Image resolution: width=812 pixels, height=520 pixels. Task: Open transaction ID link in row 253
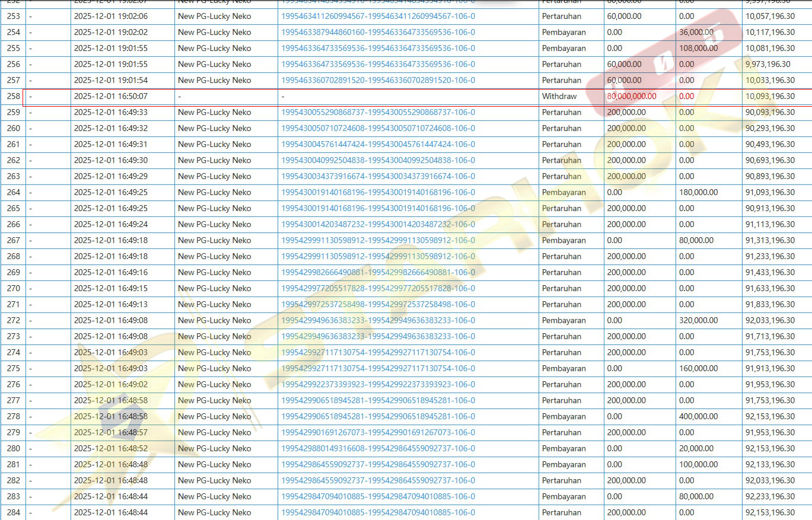(x=378, y=17)
